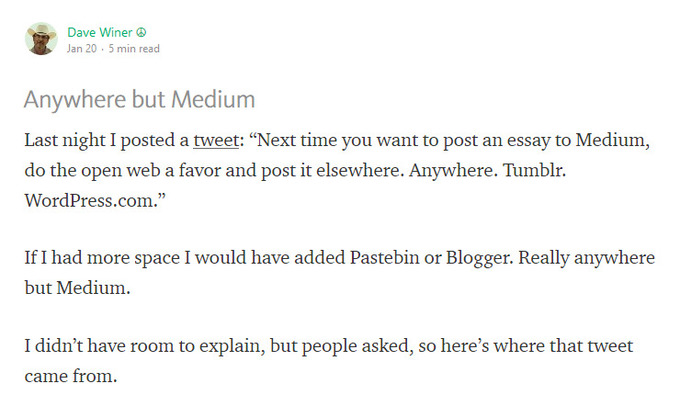
Task: Click the word WordPress.com in the quote
Action: [x=92, y=200]
